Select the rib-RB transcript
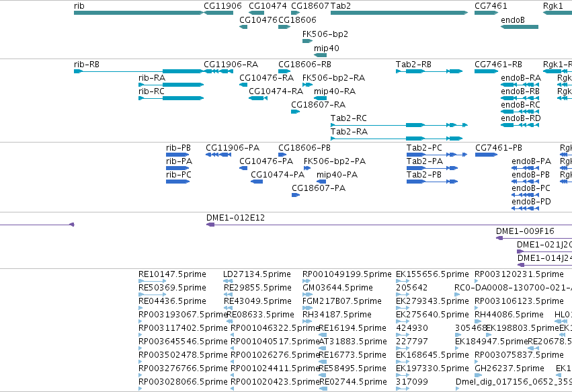The height and width of the screenshot is (392, 572). 138,71
